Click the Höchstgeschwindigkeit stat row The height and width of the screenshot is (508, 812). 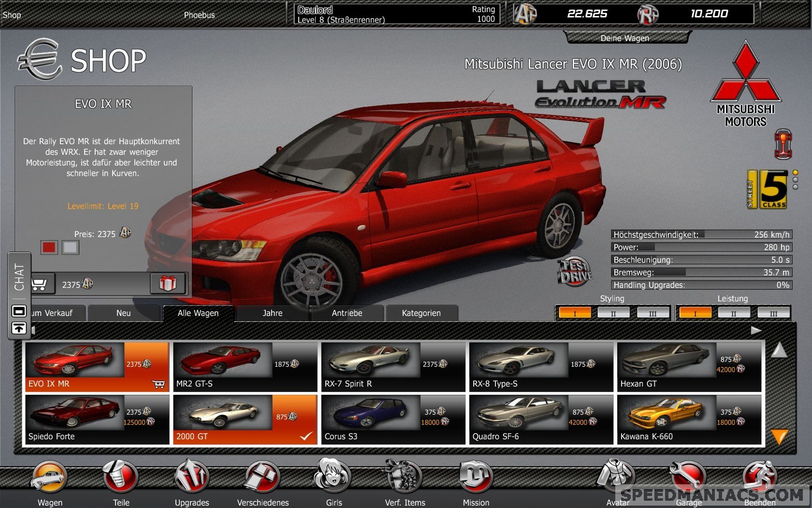[701, 235]
